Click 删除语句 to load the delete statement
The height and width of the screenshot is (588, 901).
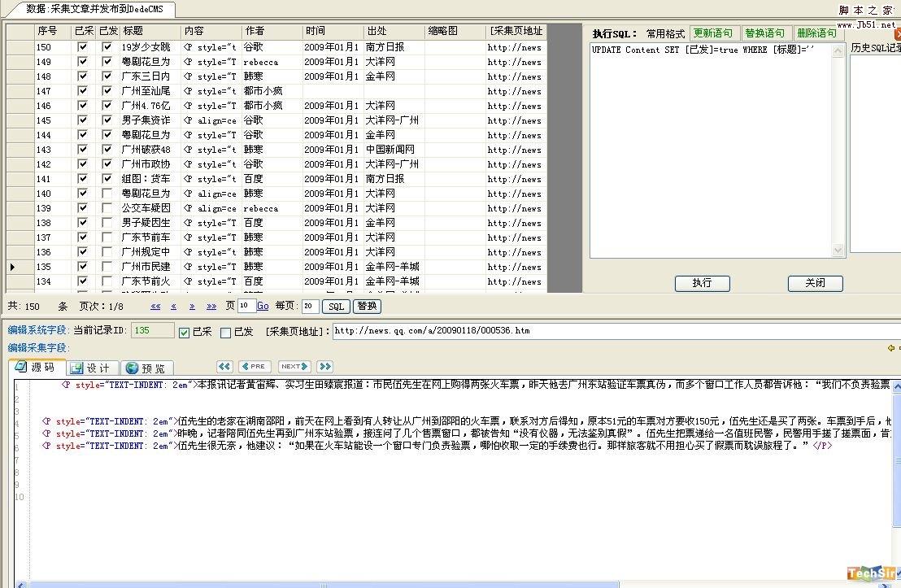tap(816, 33)
